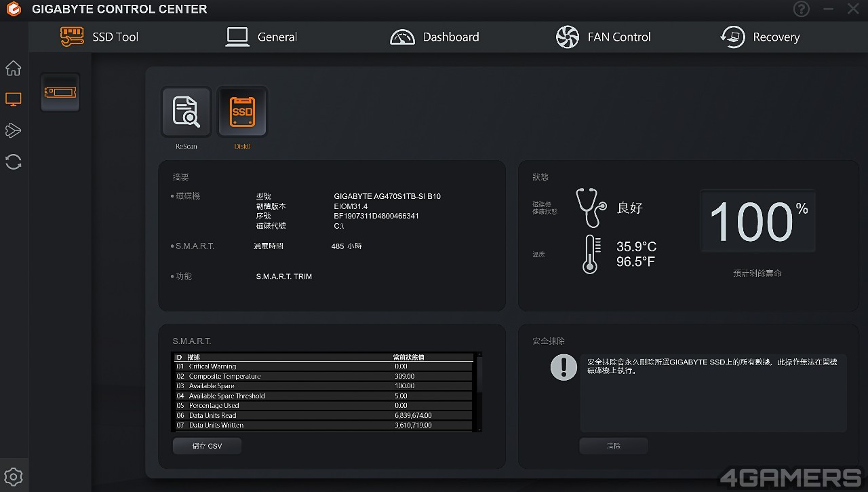
Task: Click the Gigabyte logo icon
Action: click(x=13, y=10)
